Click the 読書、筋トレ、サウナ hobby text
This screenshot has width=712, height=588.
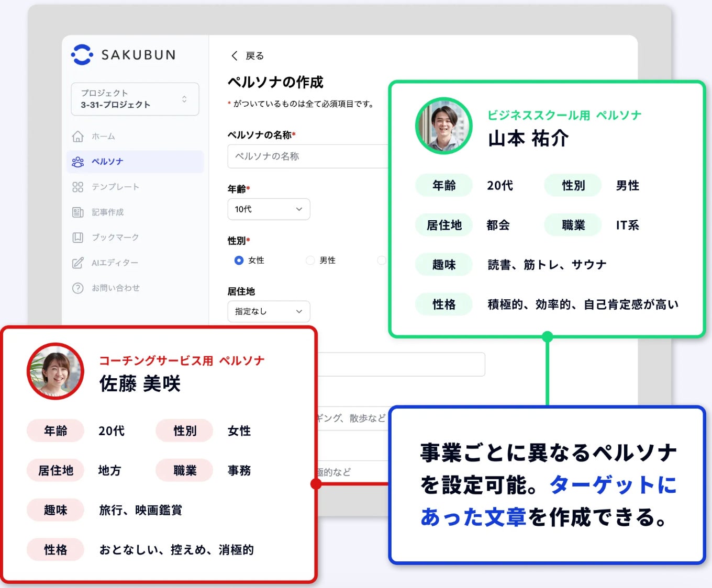(547, 265)
